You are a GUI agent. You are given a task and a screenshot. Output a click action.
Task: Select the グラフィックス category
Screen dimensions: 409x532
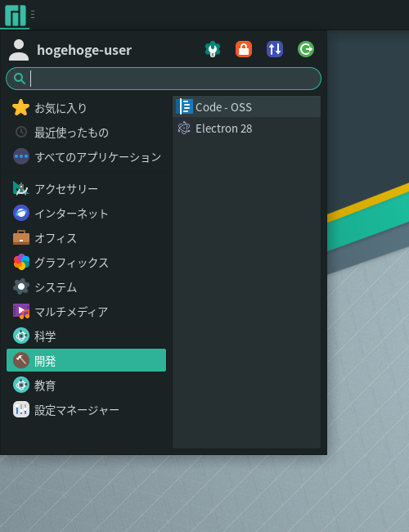coord(86,262)
